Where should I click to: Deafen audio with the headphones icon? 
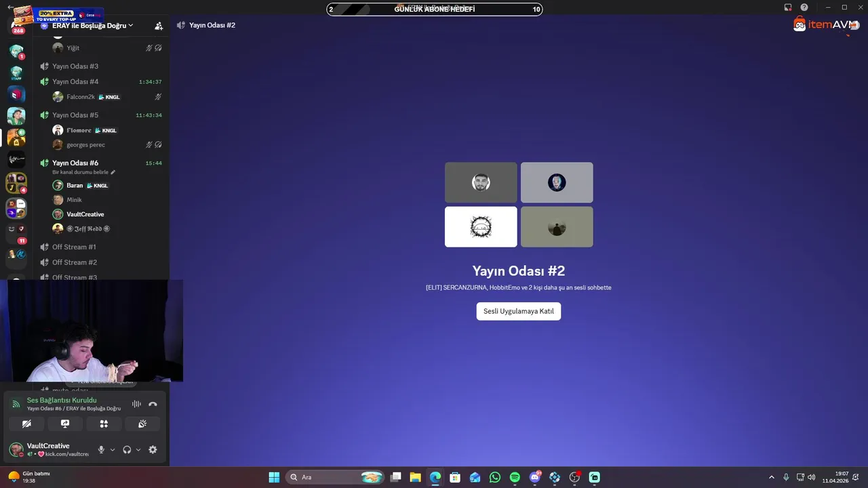[127, 449]
